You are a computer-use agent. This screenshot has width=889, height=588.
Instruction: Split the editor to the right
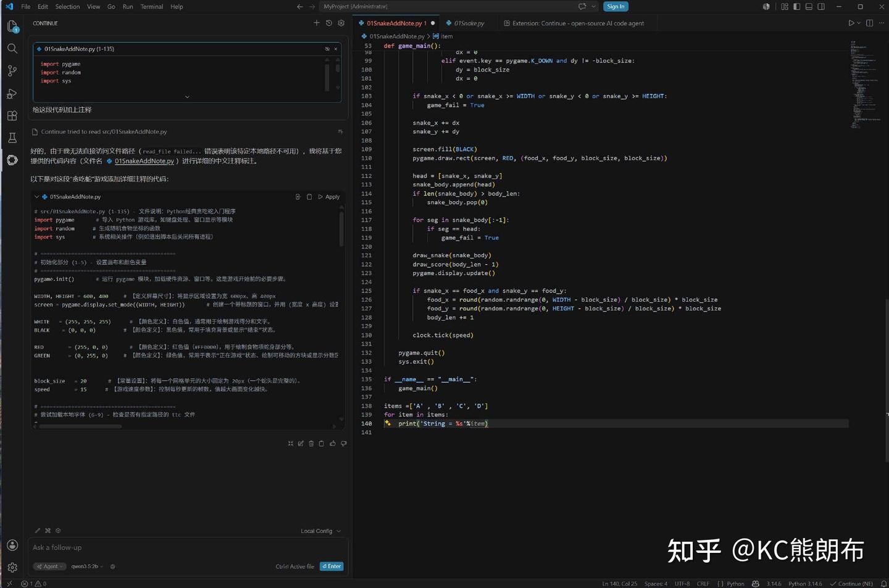point(869,23)
